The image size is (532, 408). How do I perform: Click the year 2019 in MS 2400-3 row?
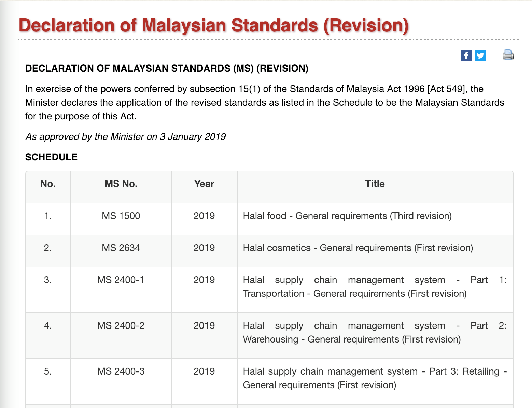[204, 371]
